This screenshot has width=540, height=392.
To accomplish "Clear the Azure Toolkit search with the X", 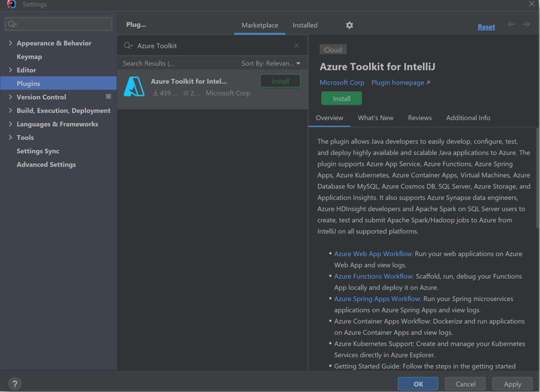I will point(297,45).
